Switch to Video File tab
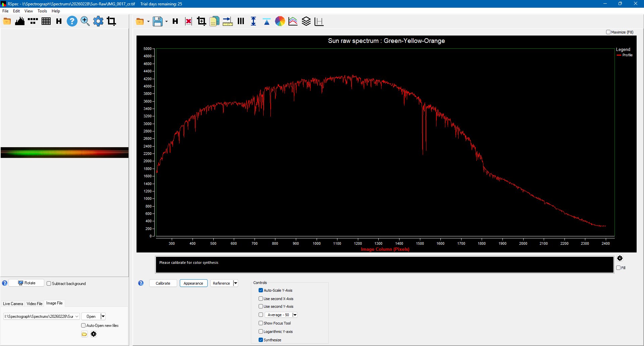The height and width of the screenshot is (346, 644). click(x=35, y=304)
